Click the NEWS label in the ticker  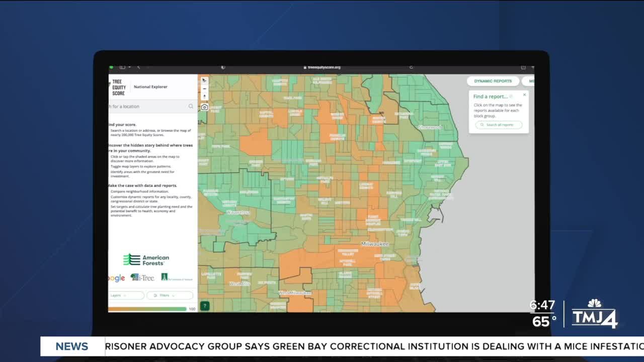(72, 346)
